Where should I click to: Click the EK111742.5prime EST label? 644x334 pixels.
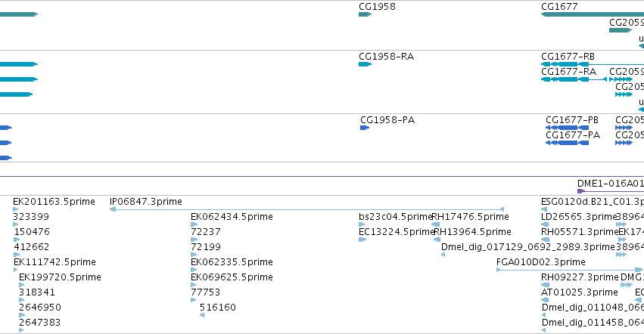point(54,261)
